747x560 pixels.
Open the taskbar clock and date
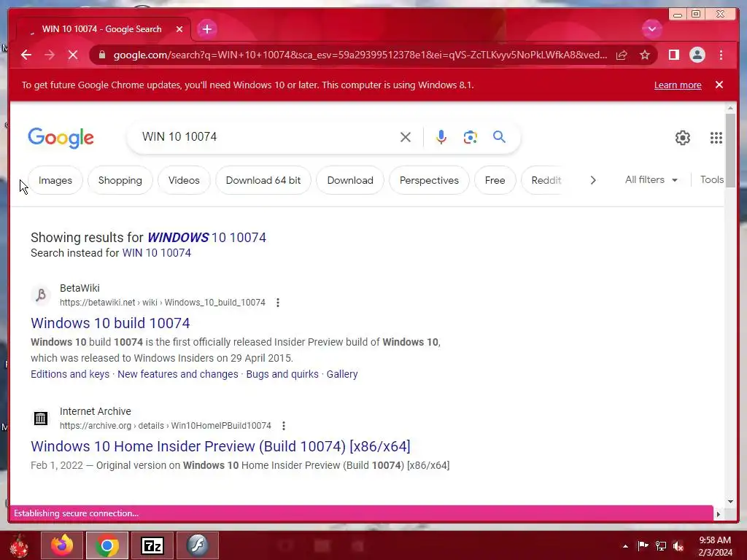click(715, 546)
